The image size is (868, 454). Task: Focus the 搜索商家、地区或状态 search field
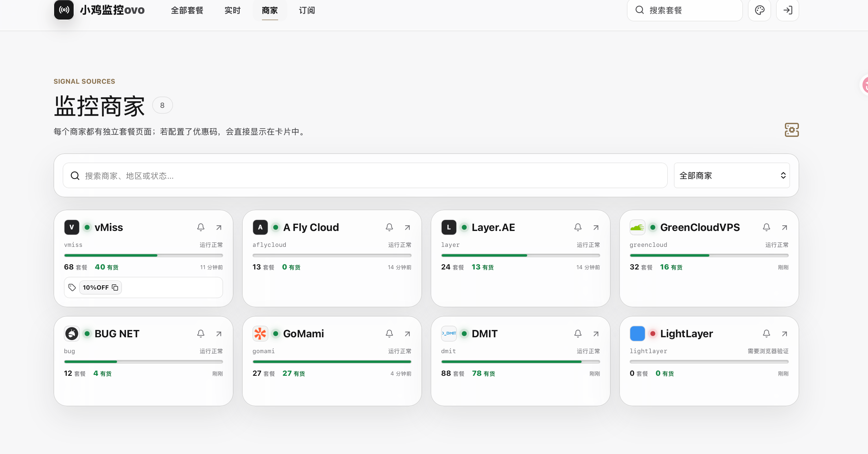click(365, 175)
